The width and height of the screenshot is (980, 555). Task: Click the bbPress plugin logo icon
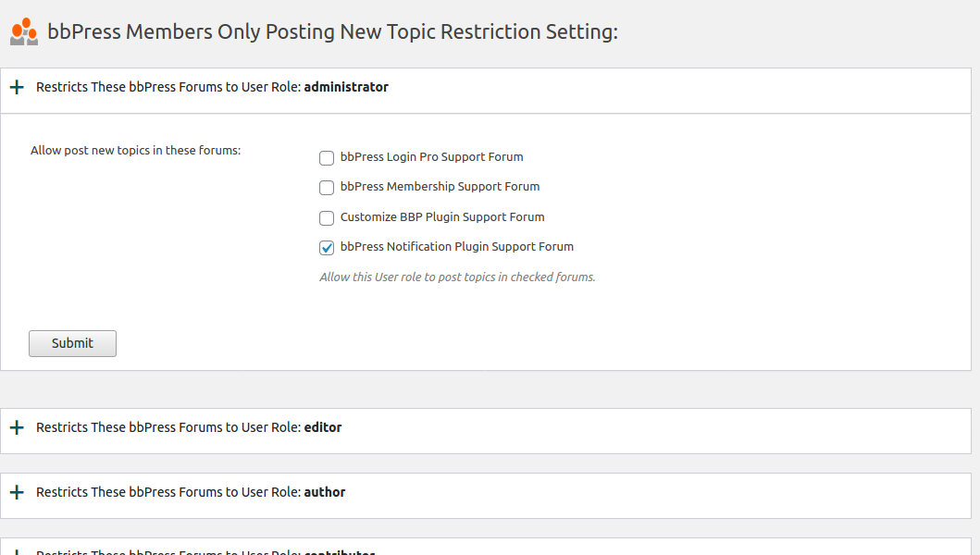[x=23, y=31]
